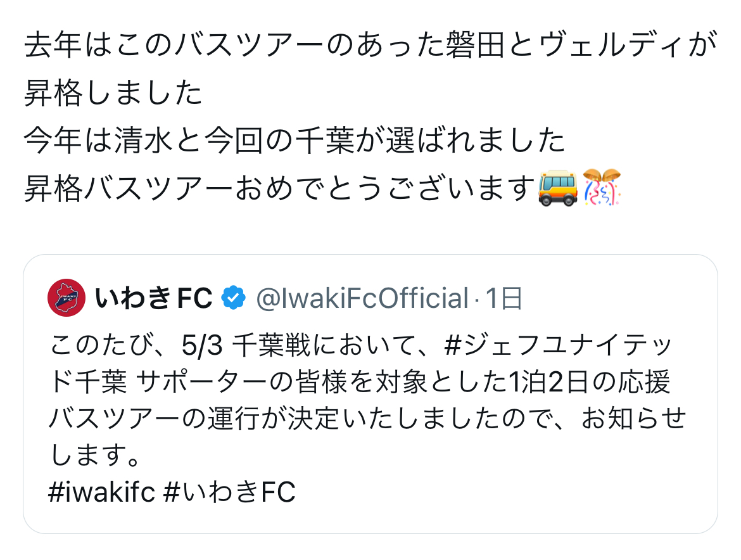Viewport: 741px width, 560px height.
Task: Click the bus emoji in the tweet
Action: (x=557, y=188)
